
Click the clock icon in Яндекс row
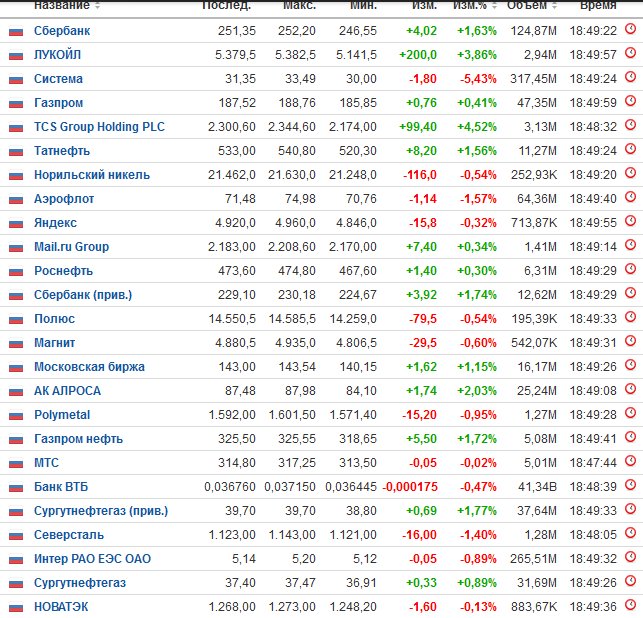[x=630, y=221]
